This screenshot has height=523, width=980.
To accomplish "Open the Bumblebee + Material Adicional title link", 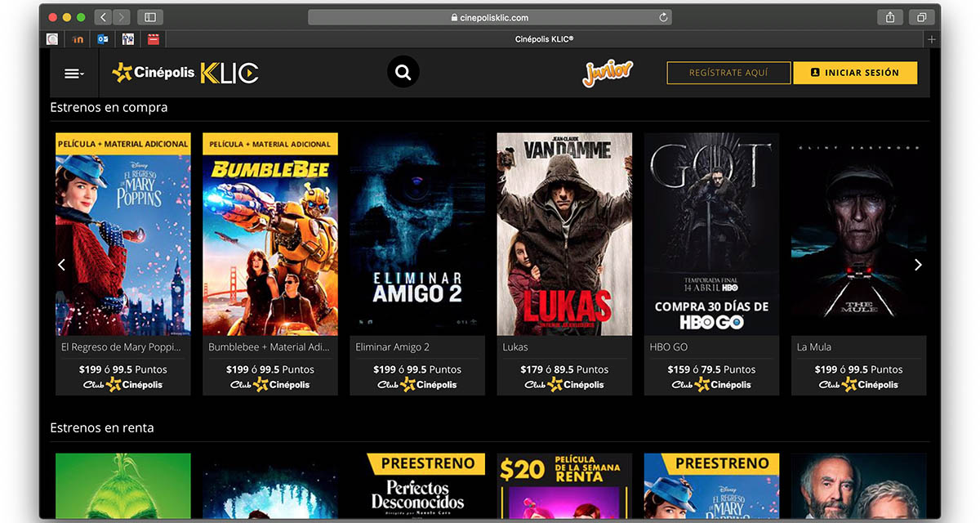I will 269,347.
